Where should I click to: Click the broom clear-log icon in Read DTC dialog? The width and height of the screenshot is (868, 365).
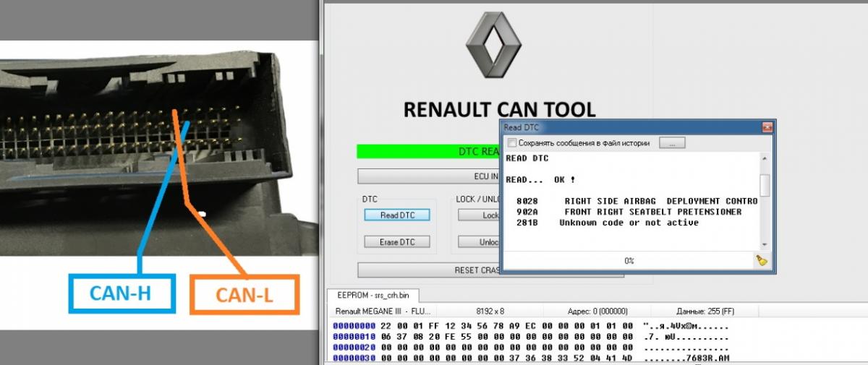point(762,260)
